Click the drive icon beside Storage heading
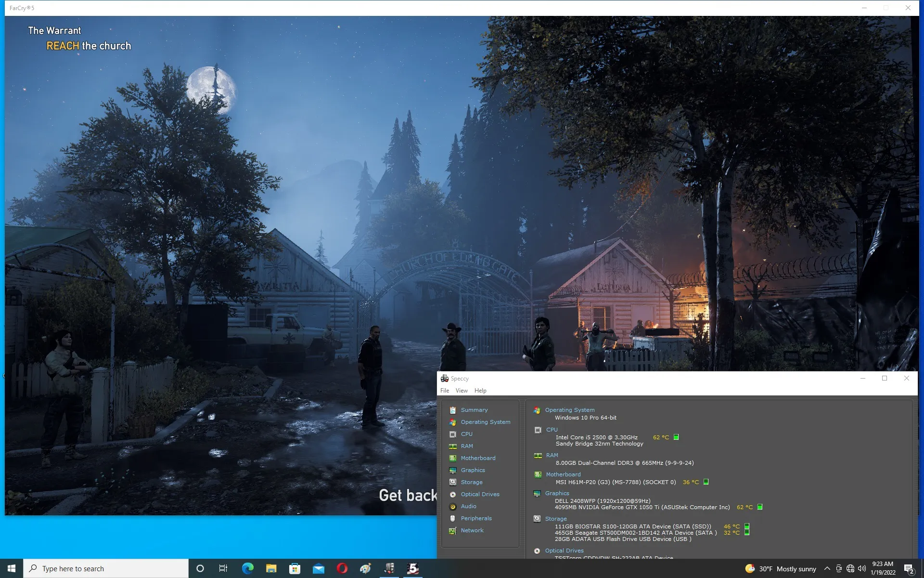The height and width of the screenshot is (578, 924). click(537, 519)
